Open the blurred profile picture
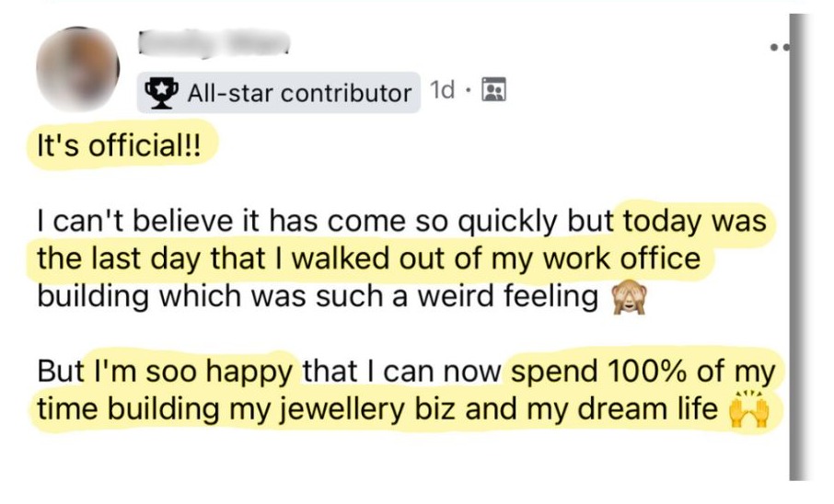Viewport: 834px width, 504px height. pyautogui.click(x=77, y=69)
